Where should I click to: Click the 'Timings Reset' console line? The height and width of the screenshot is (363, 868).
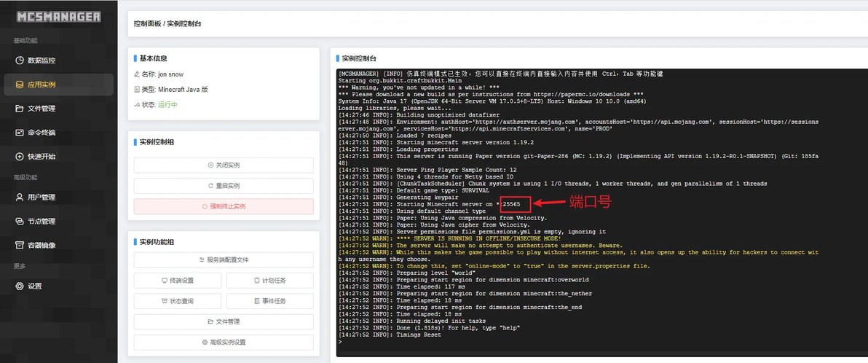(x=390, y=335)
